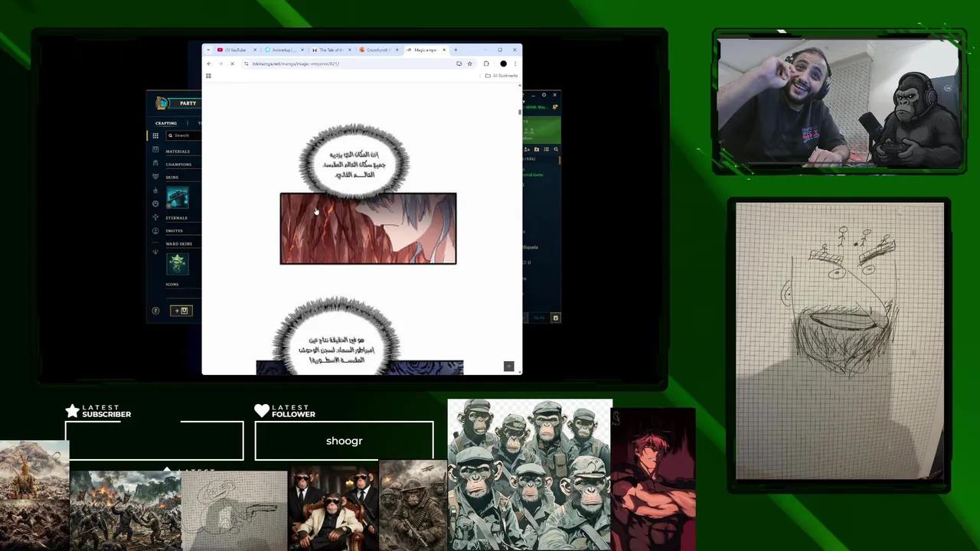Expand the ETERNALS section

[x=176, y=218]
